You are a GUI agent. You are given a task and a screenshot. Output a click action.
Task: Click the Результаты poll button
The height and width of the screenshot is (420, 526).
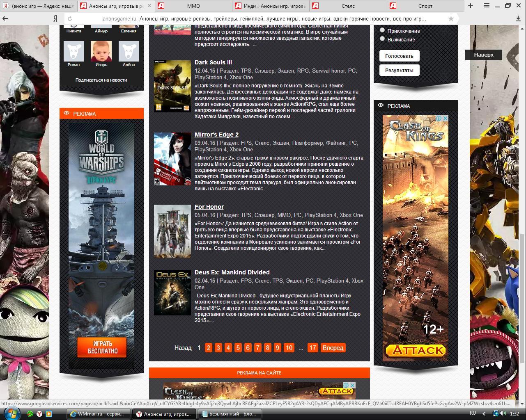399,70
